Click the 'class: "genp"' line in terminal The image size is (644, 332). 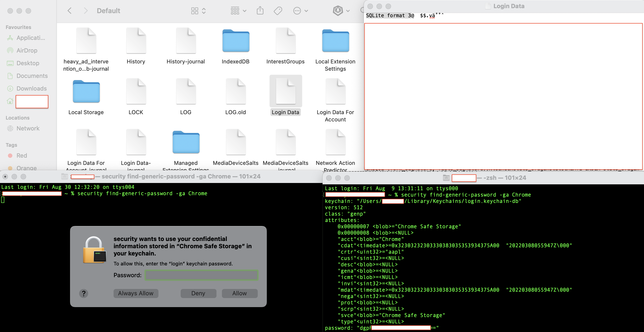click(x=345, y=214)
